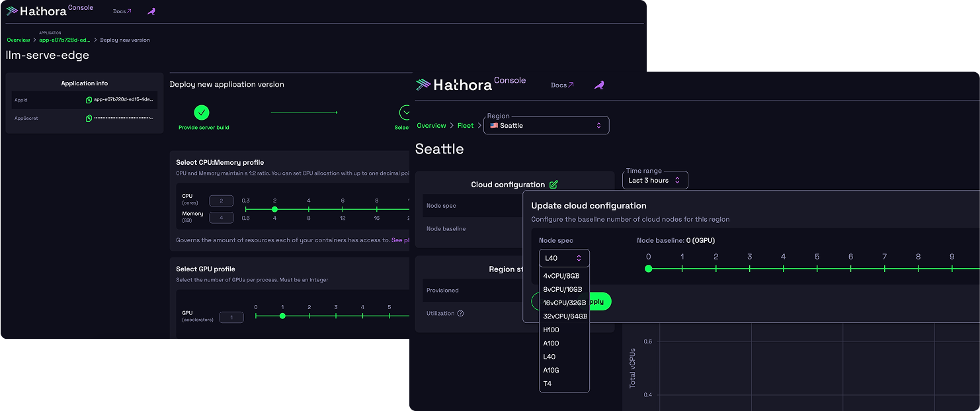Open Docs link in the fleet window
Image resolution: width=980 pixels, height=411 pixels.
(562, 85)
